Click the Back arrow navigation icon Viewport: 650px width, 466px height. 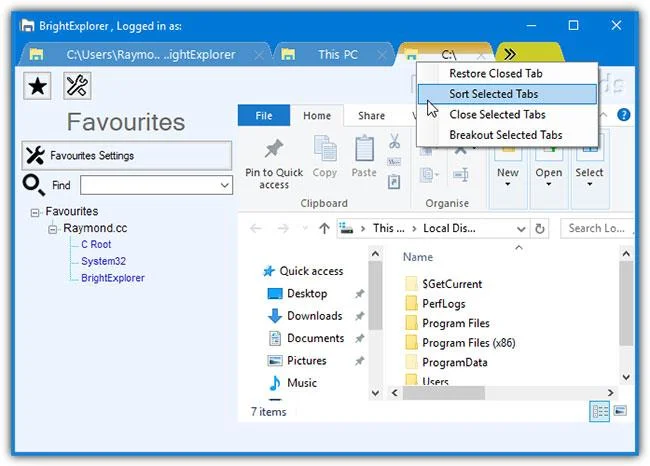pos(256,228)
